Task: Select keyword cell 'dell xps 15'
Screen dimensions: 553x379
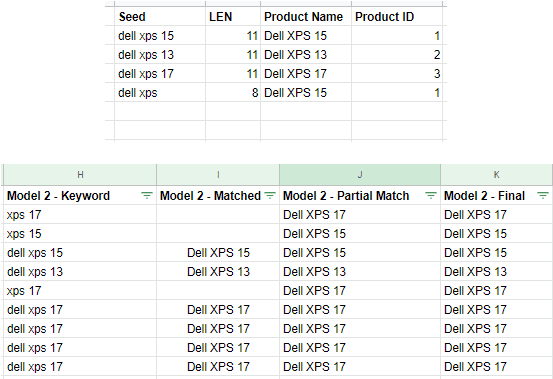Action: (80, 253)
